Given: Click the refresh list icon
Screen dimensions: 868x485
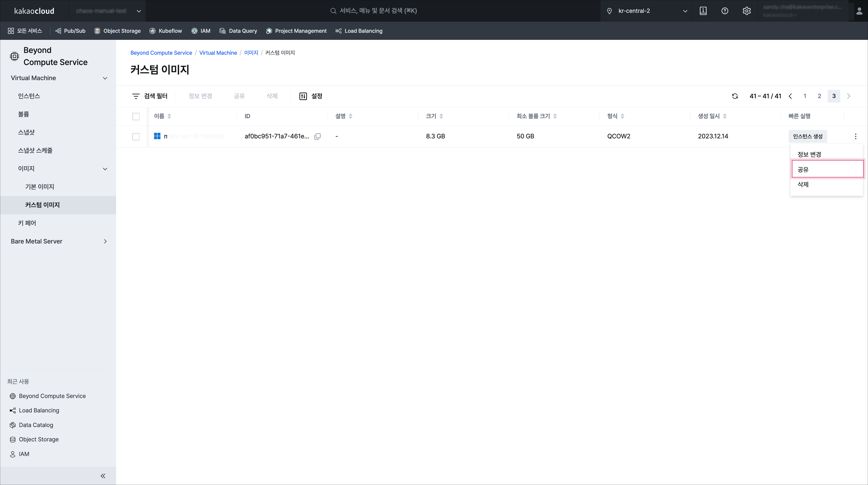Looking at the screenshot, I should tap(735, 96).
